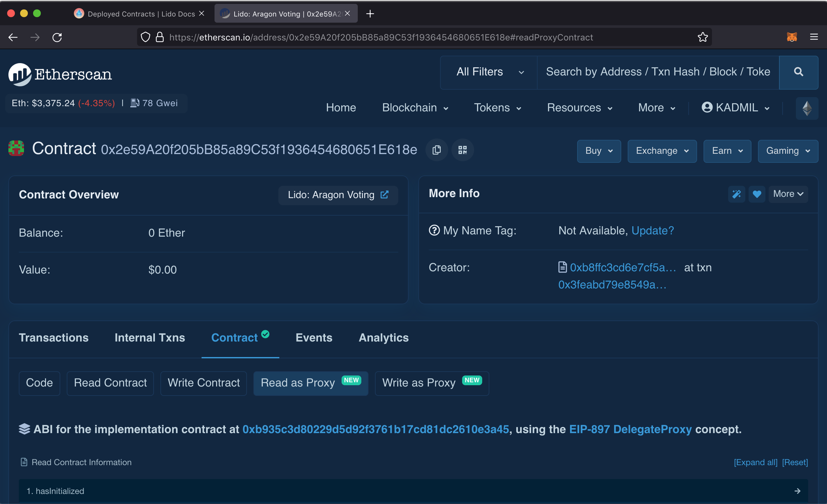
Task: Show the address QR code icon
Action: click(x=462, y=150)
